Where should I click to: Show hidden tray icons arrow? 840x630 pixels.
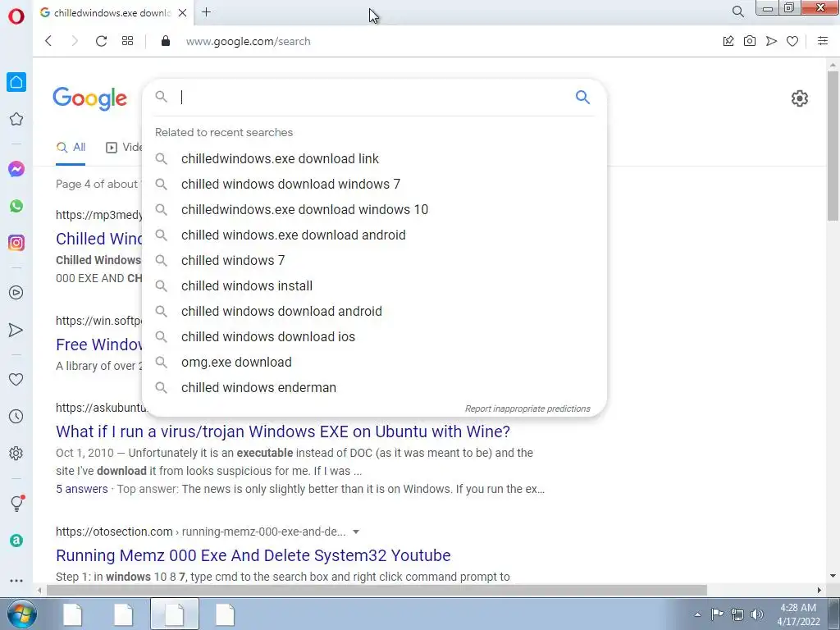point(697,614)
